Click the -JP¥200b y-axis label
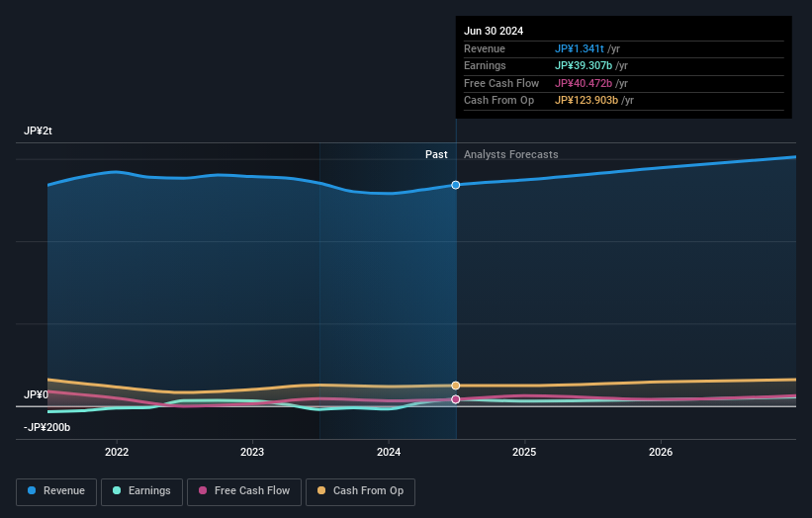The height and width of the screenshot is (518, 812). (x=46, y=427)
